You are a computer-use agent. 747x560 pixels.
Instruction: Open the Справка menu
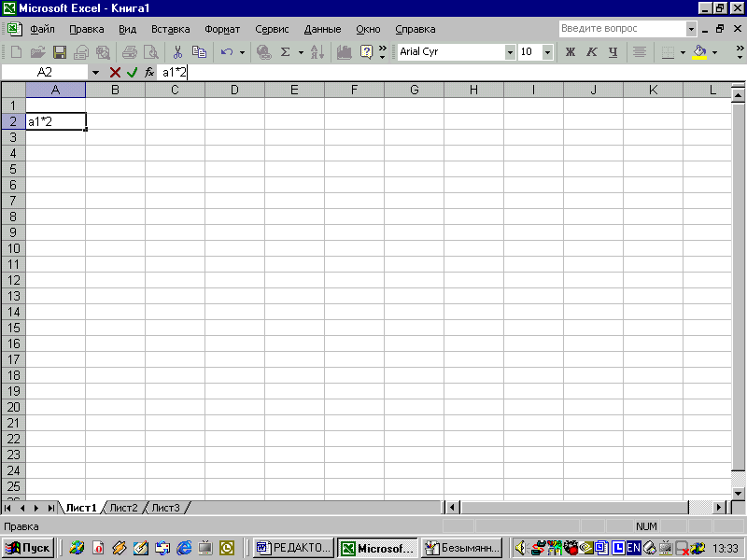(416, 29)
